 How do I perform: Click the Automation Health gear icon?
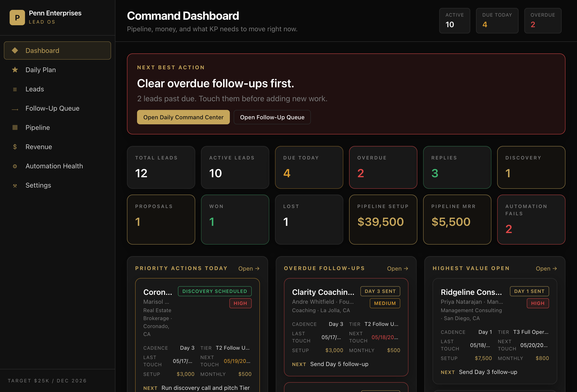[15, 166]
